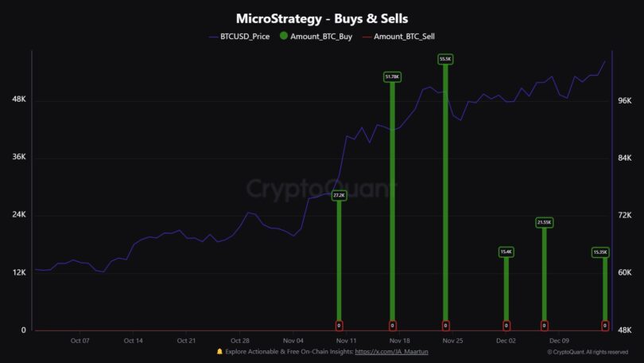Toggle the Amount_BTC_Buy legend entry
Screen dimensions: 644x363
pyautogui.click(x=316, y=36)
